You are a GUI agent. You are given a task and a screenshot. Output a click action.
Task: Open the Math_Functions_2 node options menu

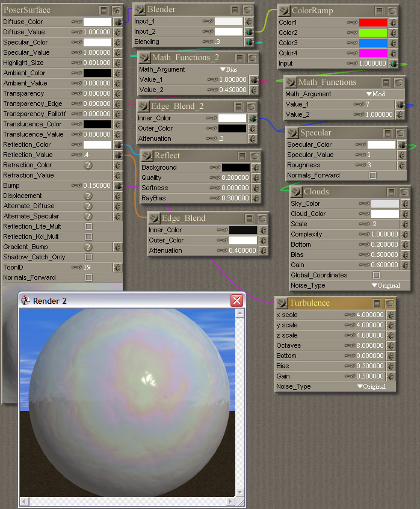coord(239,58)
